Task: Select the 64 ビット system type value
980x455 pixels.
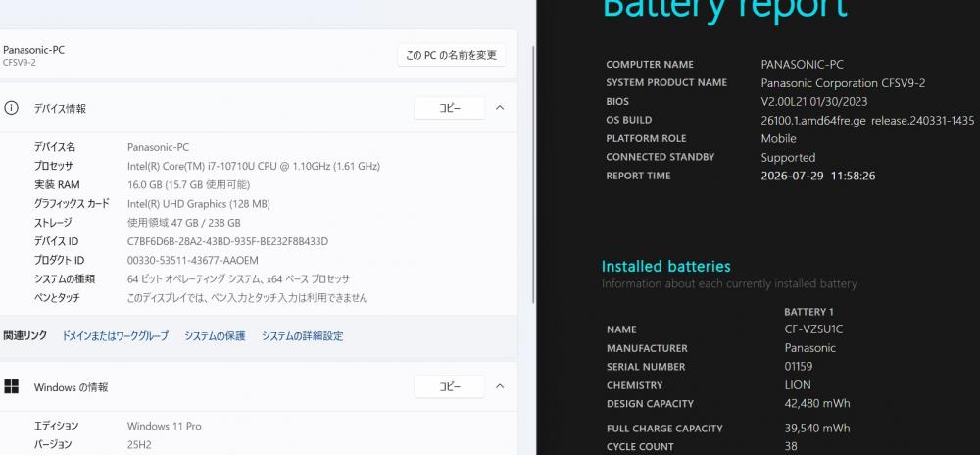Action: (x=238, y=279)
